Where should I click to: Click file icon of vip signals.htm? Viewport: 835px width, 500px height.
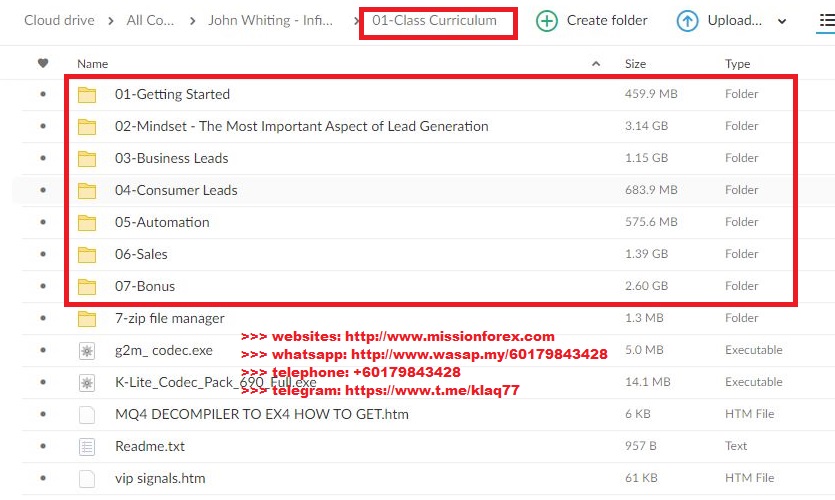87,479
